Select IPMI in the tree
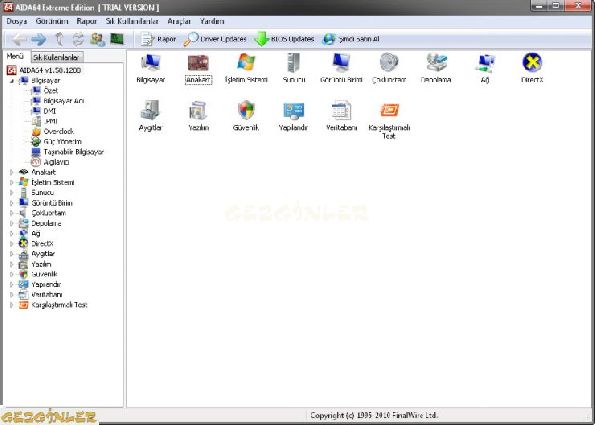The image size is (595, 425). pos(44,121)
